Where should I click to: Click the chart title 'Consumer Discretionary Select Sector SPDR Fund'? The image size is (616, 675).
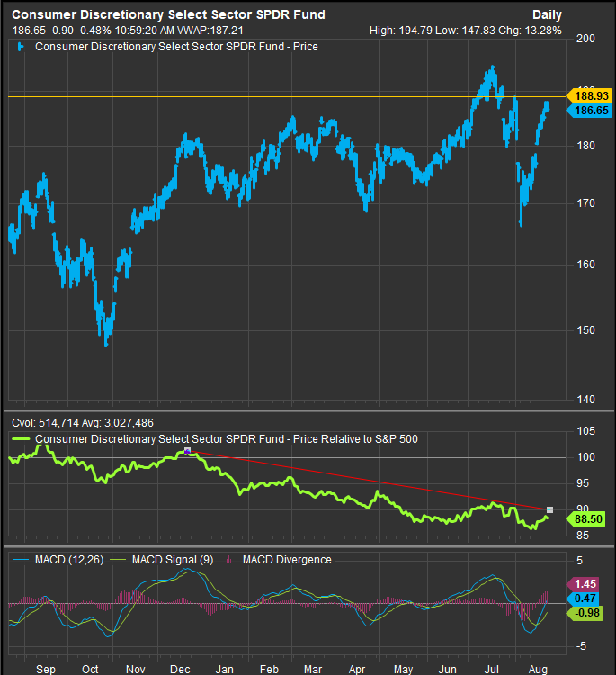pos(168,14)
